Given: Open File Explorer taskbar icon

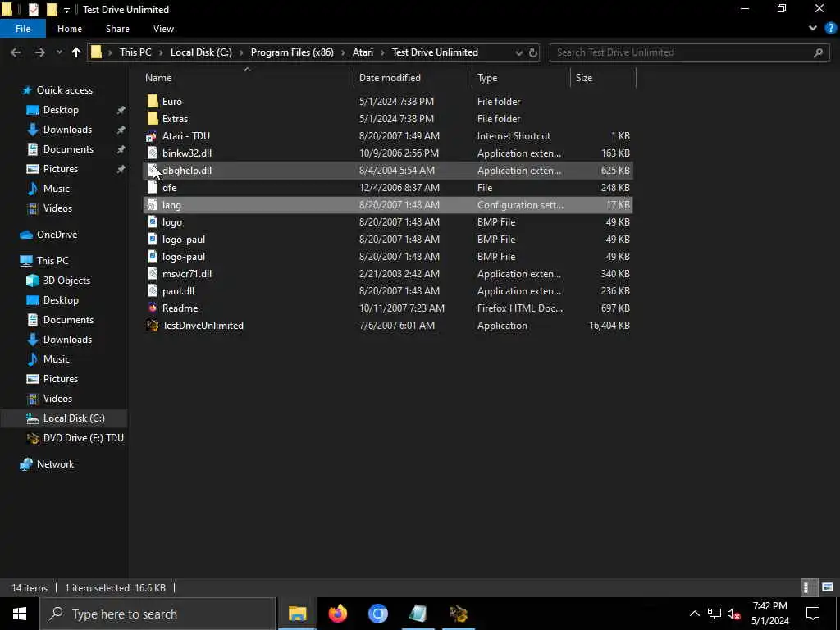Looking at the screenshot, I should coord(297,614).
